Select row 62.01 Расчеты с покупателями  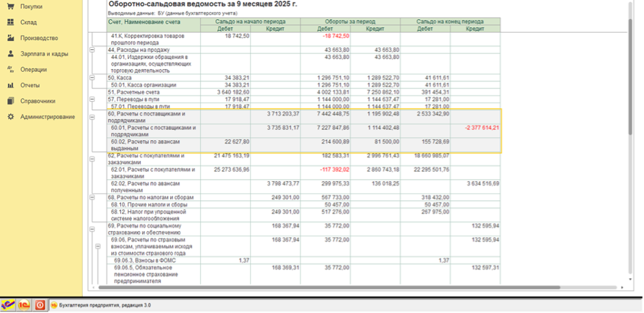(x=303, y=173)
